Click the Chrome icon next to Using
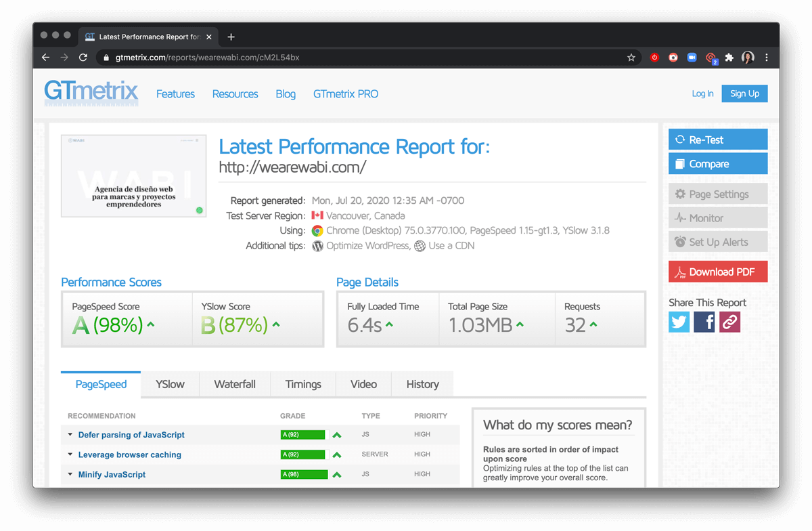The height and width of the screenshot is (531, 812). pos(317,231)
